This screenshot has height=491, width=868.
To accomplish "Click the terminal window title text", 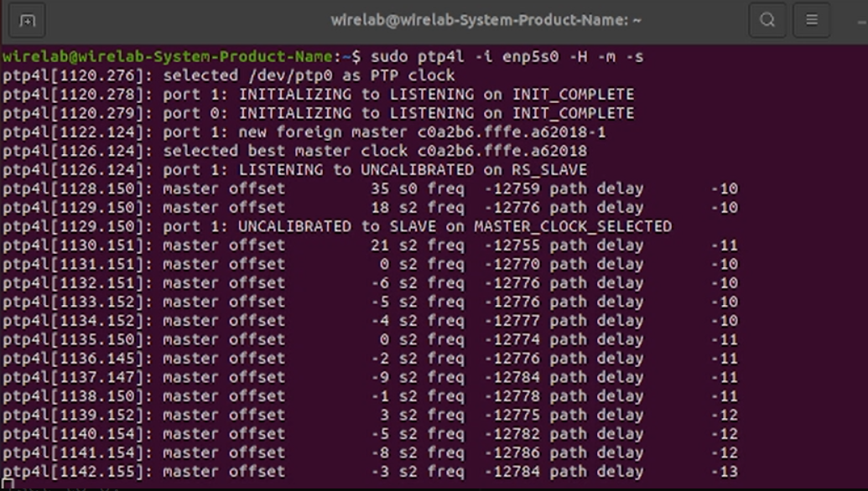I will [x=486, y=20].
